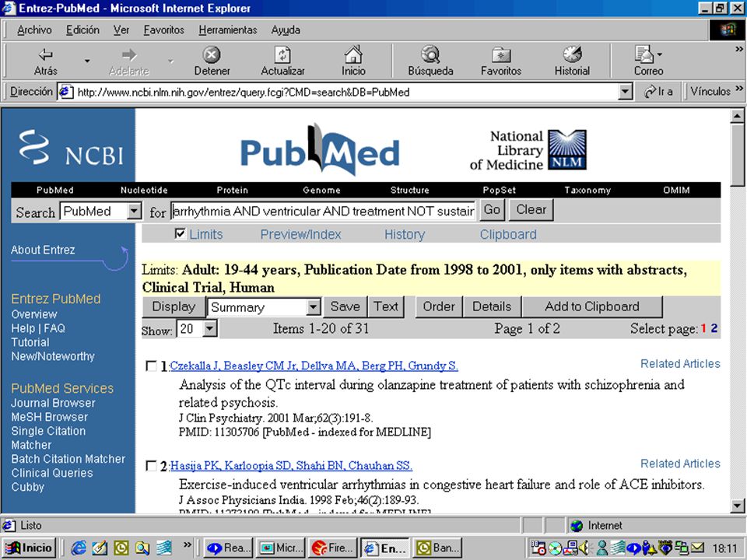
Task: Open the Windows Inicio start button
Action: [29, 548]
